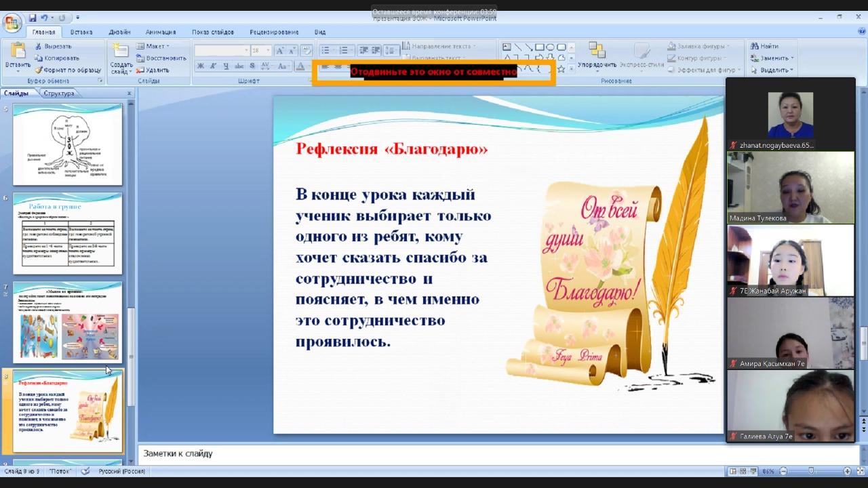The width and height of the screenshot is (868, 488).
Task: Click the Office button logo
Action: click(12, 22)
